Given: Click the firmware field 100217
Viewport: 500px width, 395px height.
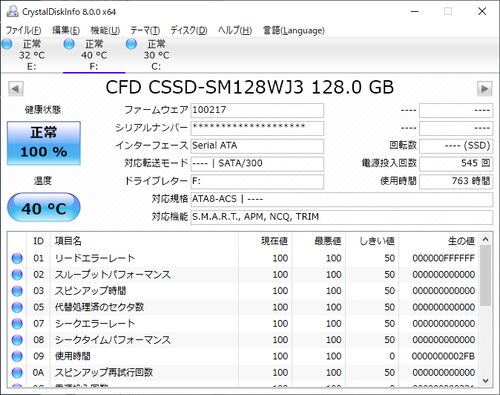Looking at the screenshot, I should pos(257,110).
